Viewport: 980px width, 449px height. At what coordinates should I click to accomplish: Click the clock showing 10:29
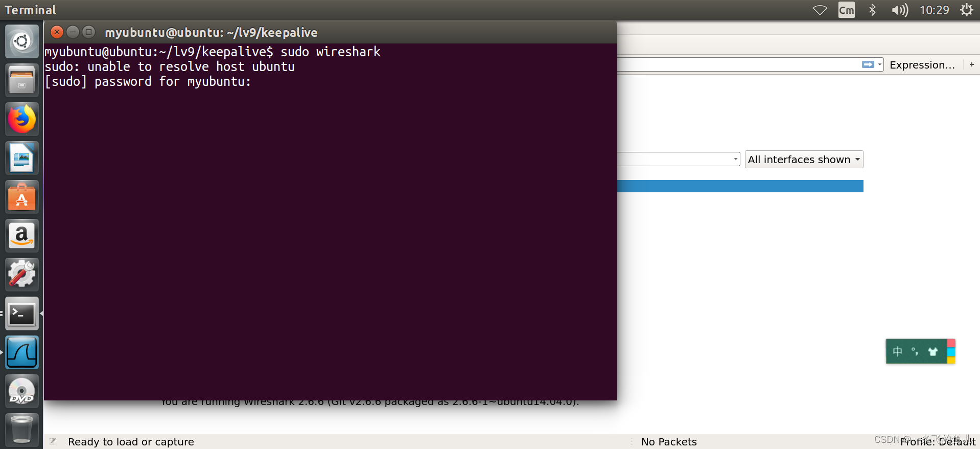coord(934,10)
